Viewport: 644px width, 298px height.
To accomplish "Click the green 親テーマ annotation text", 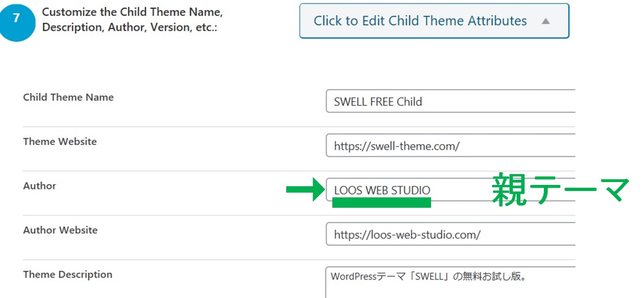I will click(560, 190).
